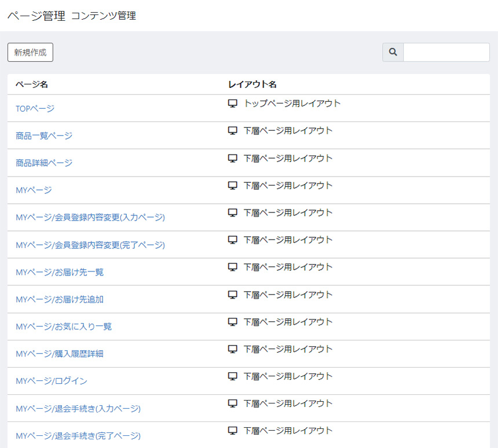
Task: Click monitor icon in MYページ/購入履歴詳細 row
Action: 233,349
